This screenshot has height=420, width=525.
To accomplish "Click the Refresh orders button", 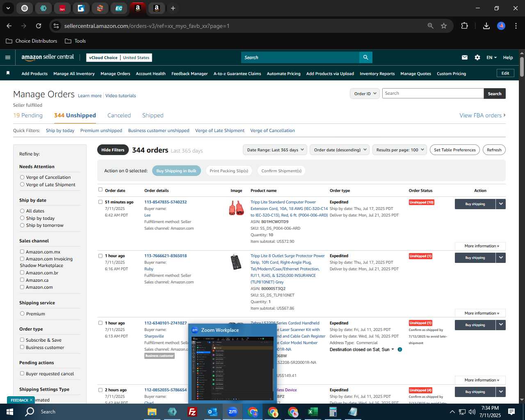I will tap(494, 150).
